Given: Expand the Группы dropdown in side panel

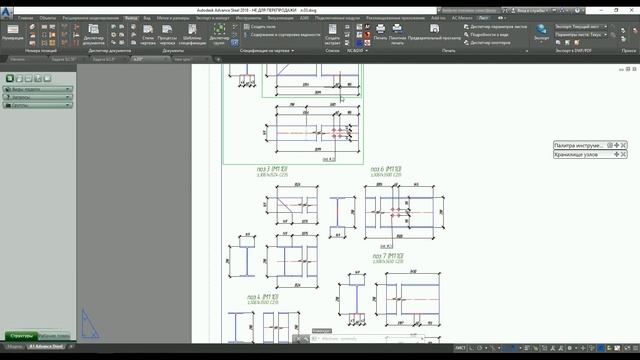Looking at the screenshot, I should pyautogui.click(x=38, y=105).
